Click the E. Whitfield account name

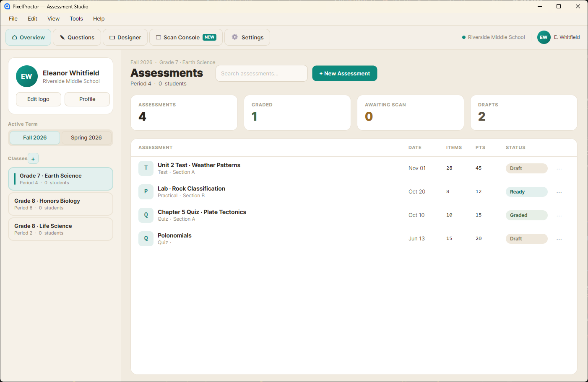coord(567,37)
